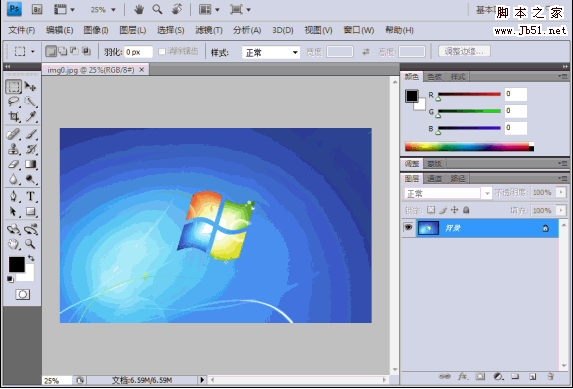This screenshot has height=389, width=573.
Task: Choose Intersect with Selection mode button
Action: [86, 51]
